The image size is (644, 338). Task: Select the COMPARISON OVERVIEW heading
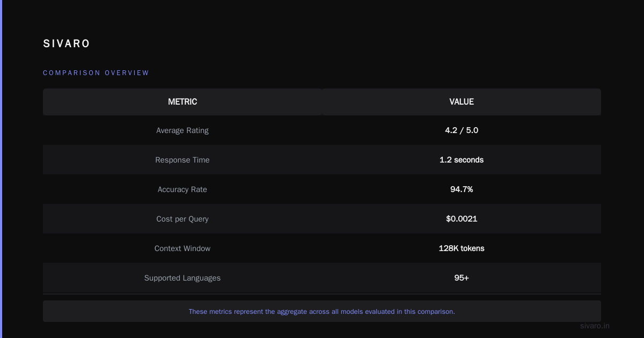(96, 73)
